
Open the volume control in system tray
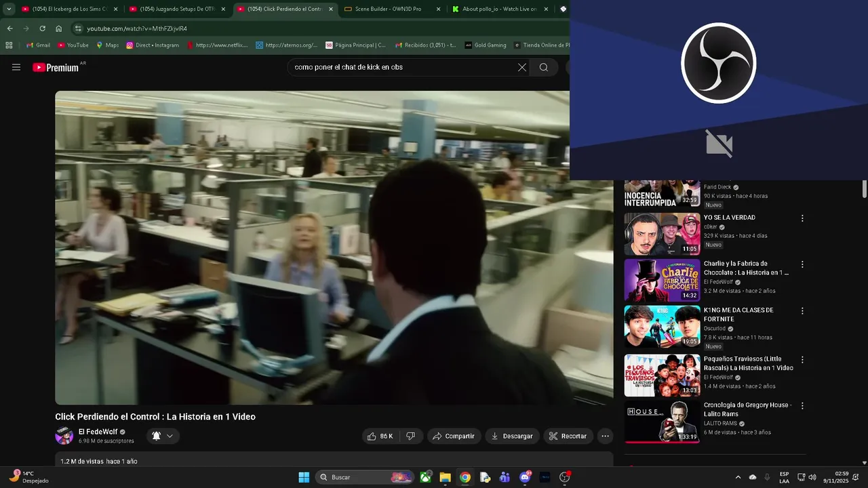pos(812,477)
